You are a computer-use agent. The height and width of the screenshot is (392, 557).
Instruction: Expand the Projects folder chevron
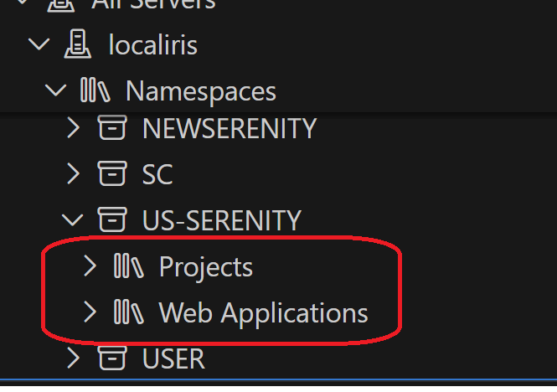90,267
